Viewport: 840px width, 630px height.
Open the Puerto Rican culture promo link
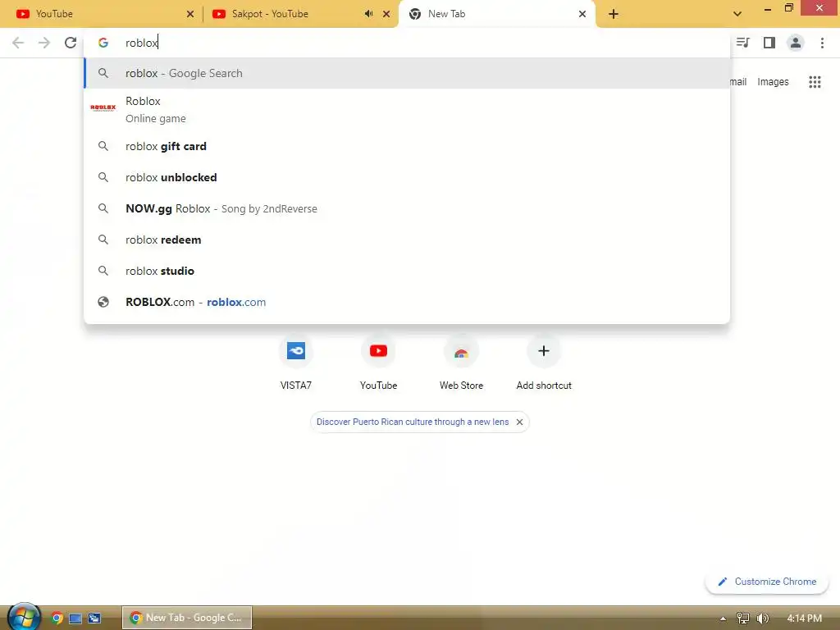tap(413, 422)
